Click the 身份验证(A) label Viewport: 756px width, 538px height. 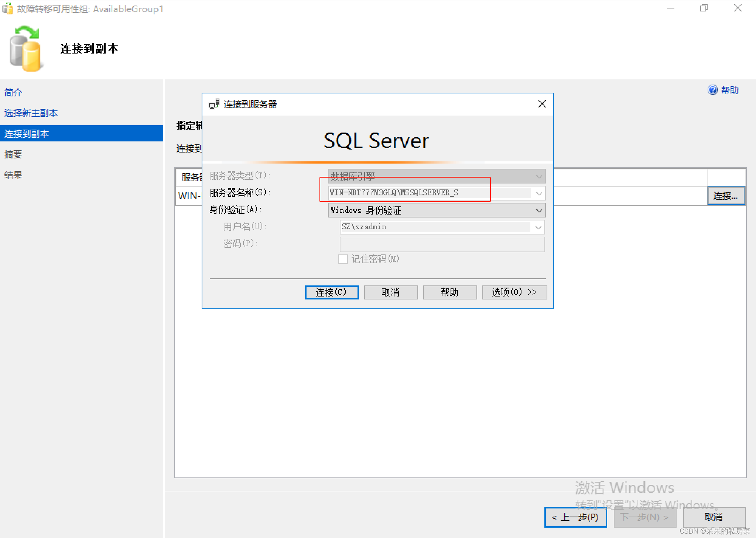236,210
